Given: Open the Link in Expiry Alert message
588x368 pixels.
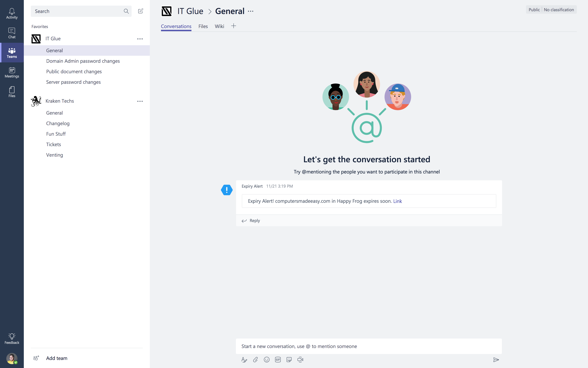Looking at the screenshot, I should coord(397,201).
